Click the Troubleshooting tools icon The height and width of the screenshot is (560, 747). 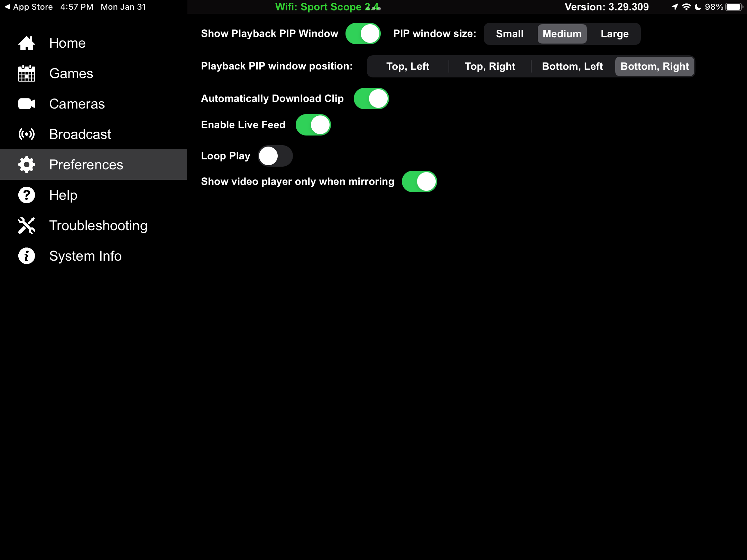pos(27,225)
